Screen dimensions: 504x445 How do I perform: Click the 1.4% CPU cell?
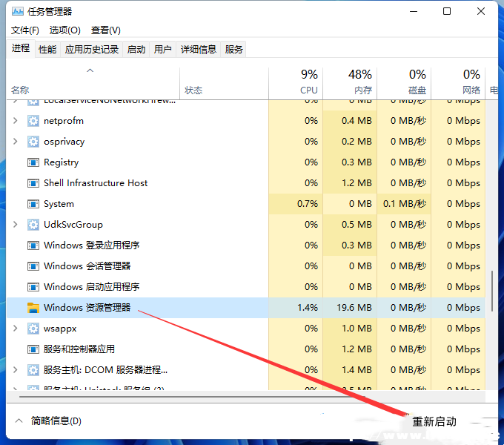[296, 308]
